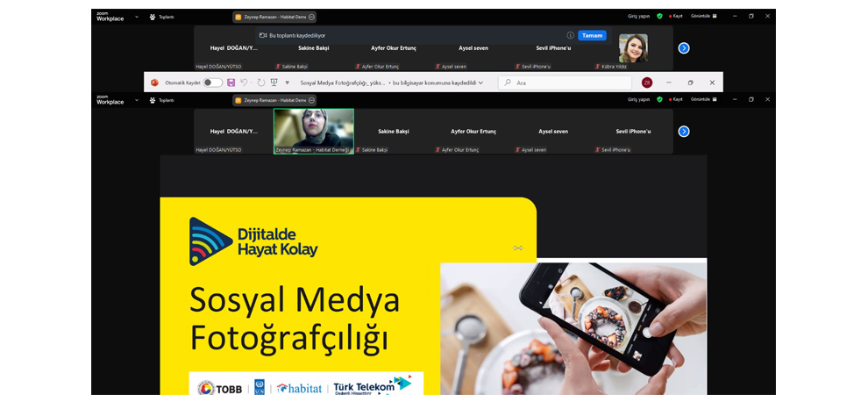The image size is (868, 395).
Task: Click minus icon on upper Zeynep Ramazan tab
Action: pyautogui.click(x=311, y=17)
